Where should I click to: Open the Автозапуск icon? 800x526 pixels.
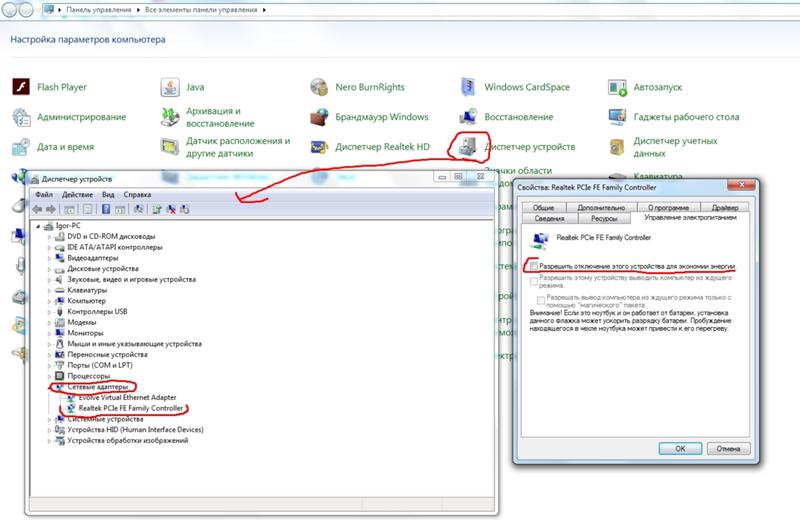(617, 87)
